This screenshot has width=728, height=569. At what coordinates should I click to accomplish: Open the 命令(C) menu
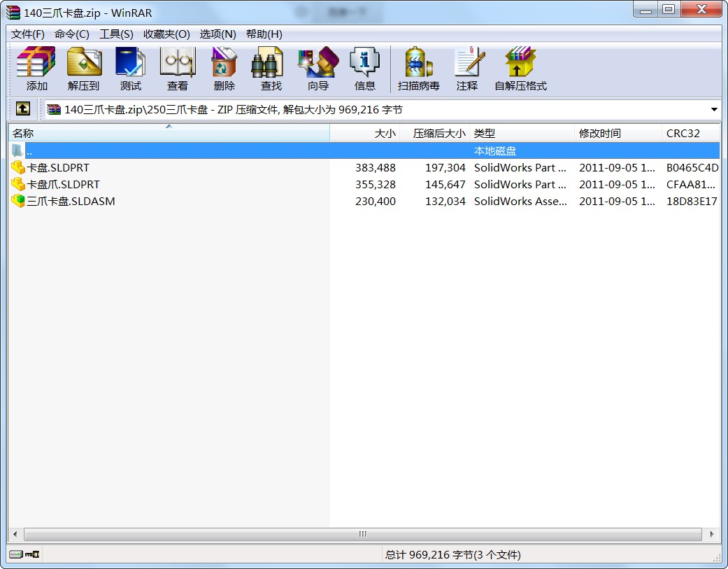71,34
